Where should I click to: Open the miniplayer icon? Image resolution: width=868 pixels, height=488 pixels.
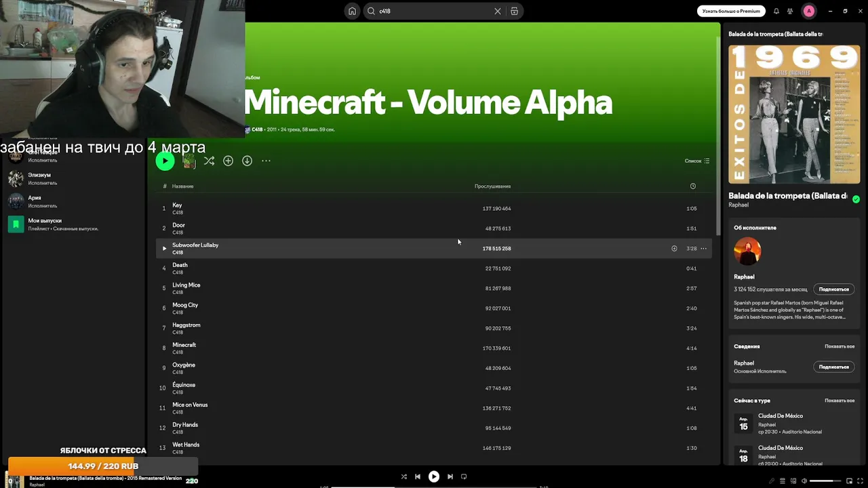click(x=849, y=481)
